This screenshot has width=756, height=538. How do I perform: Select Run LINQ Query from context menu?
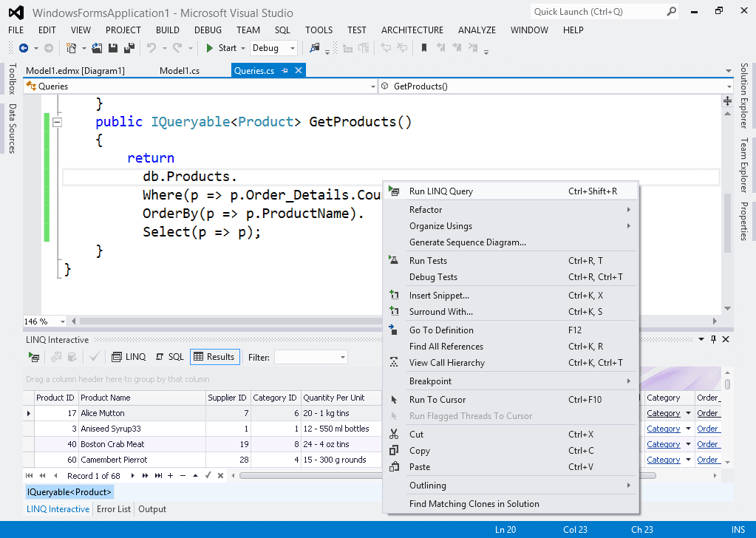[x=511, y=191]
